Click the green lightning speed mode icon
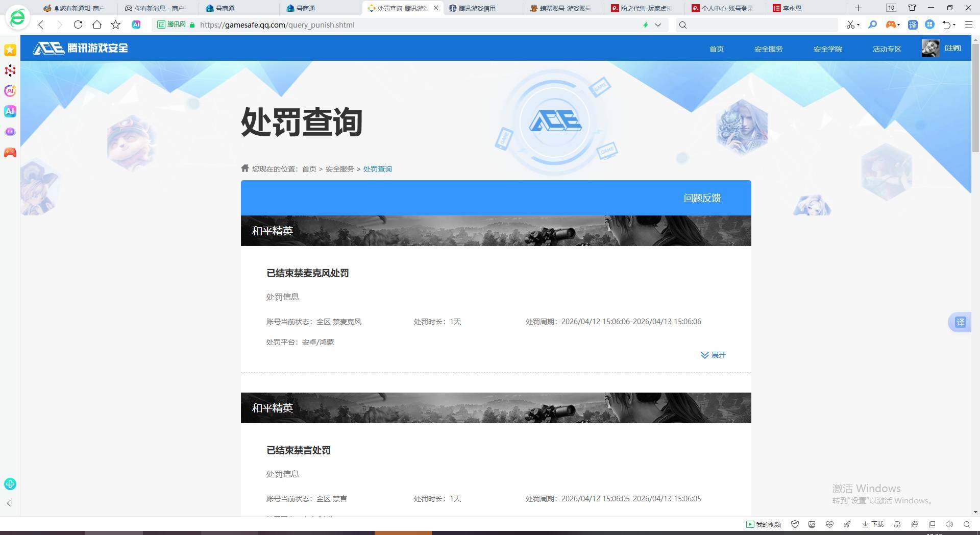 pyautogui.click(x=645, y=25)
